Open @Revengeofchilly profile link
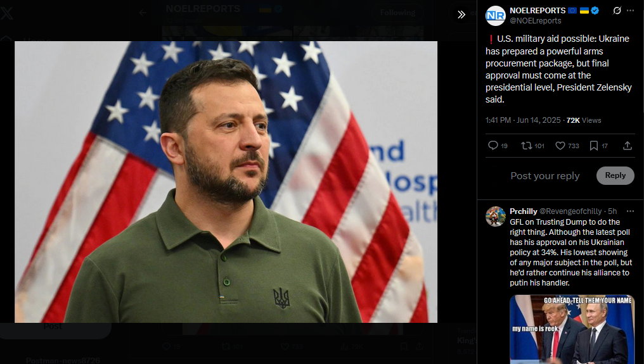Screen dimensions: 644x364 (x=570, y=211)
